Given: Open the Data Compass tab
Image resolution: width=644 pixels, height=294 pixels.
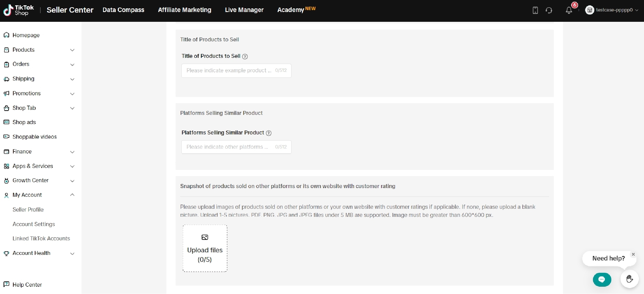Looking at the screenshot, I should pos(123,10).
